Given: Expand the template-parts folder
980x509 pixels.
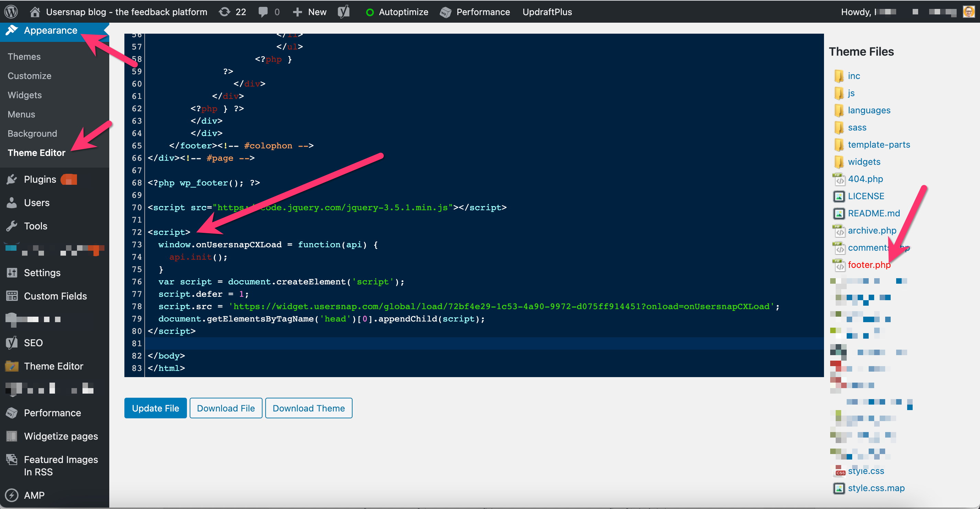Looking at the screenshot, I should (x=878, y=145).
